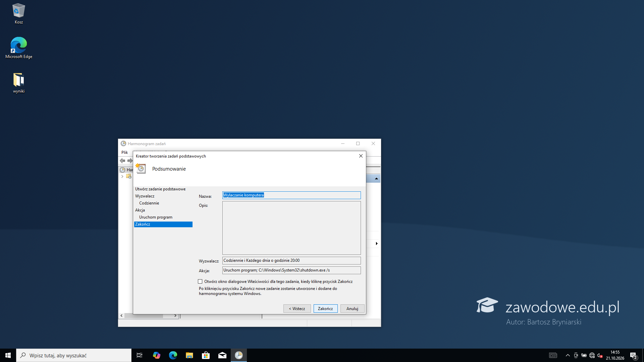Open File Explorer from the taskbar
This screenshot has height=362, width=644.
(x=189, y=355)
